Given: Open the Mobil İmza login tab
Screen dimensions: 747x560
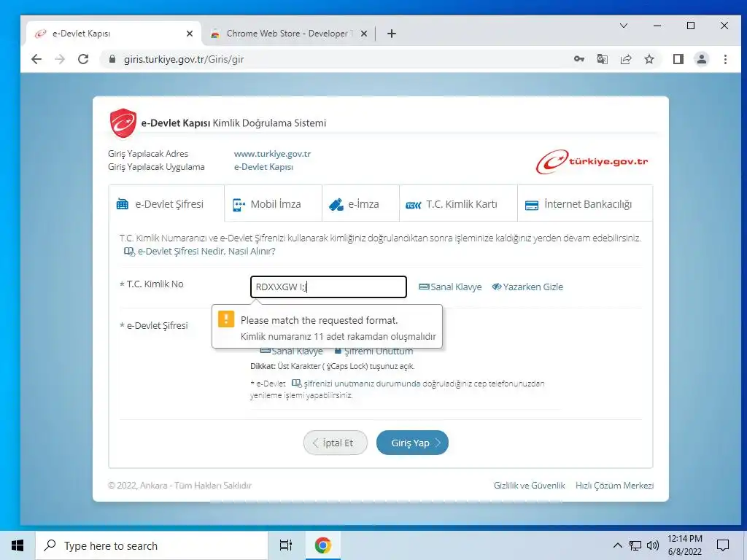Looking at the screenshot, I should [x=273, y=204].
